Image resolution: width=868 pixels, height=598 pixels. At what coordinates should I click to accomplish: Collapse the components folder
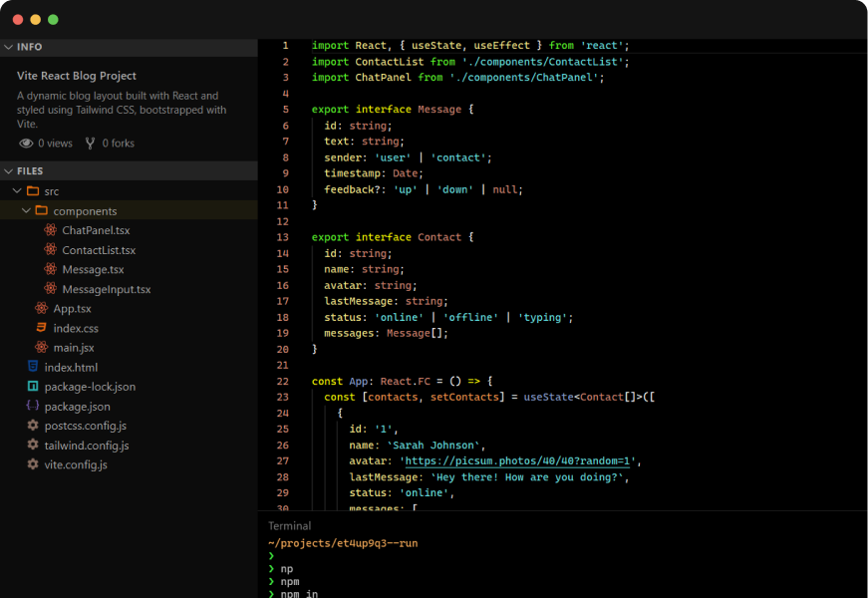pos(26,211)
